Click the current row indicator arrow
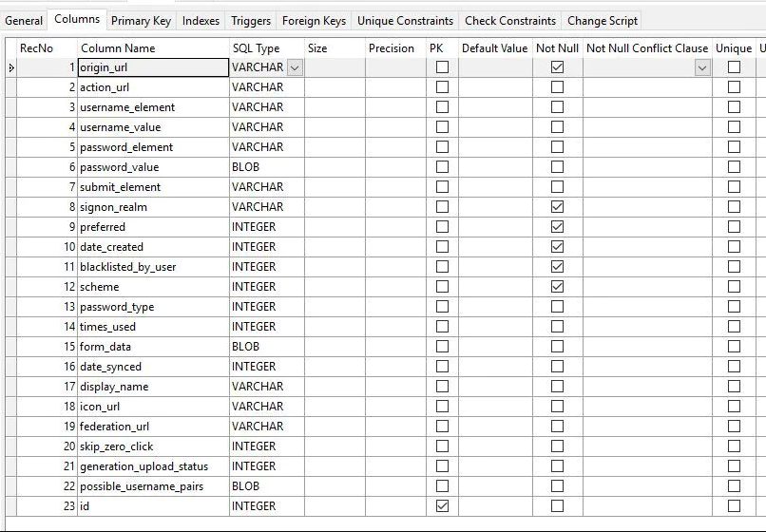 click(x=11, y=67)
